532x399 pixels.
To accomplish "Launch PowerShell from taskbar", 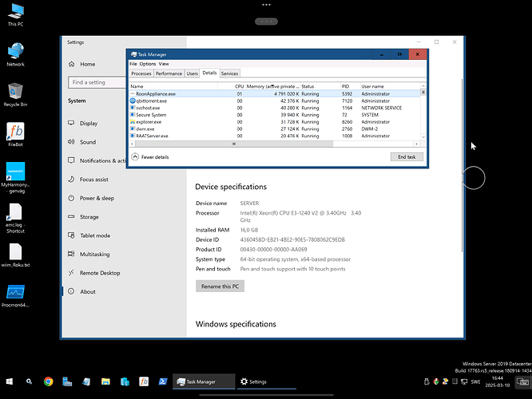I will pyautogui.click(x=163, y=381).
